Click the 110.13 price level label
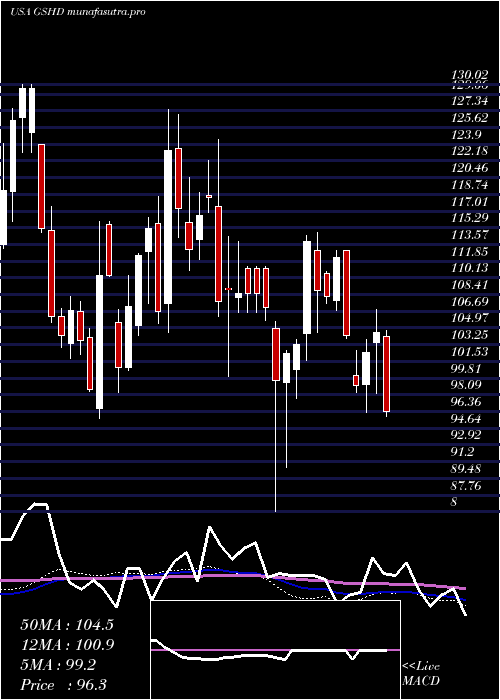The height and width of the screenshot is (700, 500). [469, 268]
